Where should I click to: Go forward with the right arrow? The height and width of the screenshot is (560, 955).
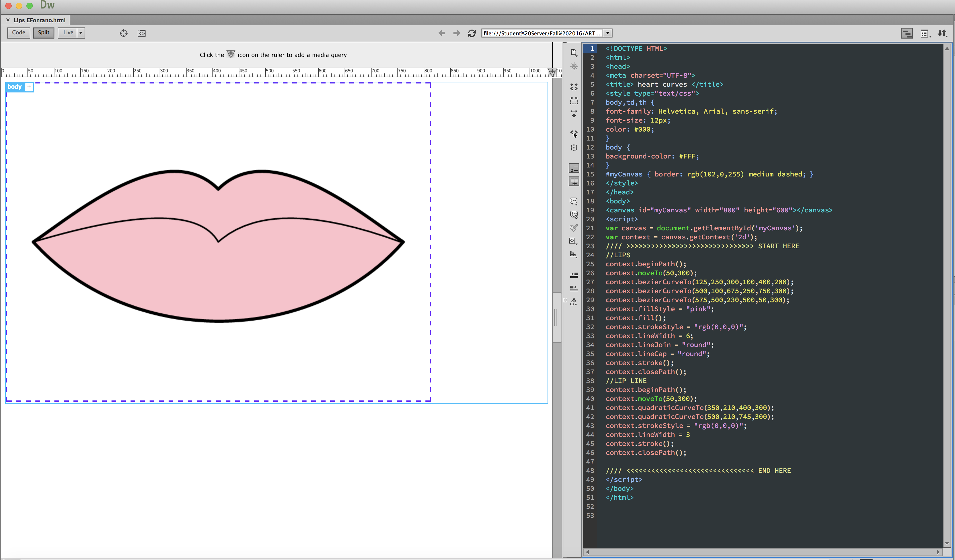457,33
